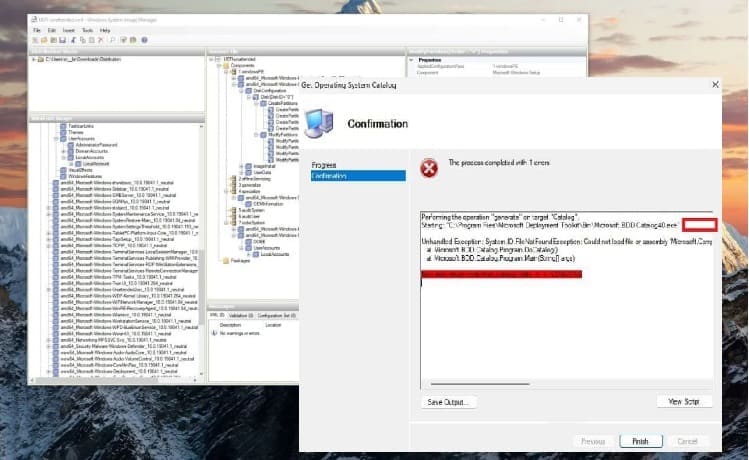The height and width of the screenshot is (460, 749).
Task: Select TaskbarLinks in Windows Image tree
Action: click(x=81, y=126)
